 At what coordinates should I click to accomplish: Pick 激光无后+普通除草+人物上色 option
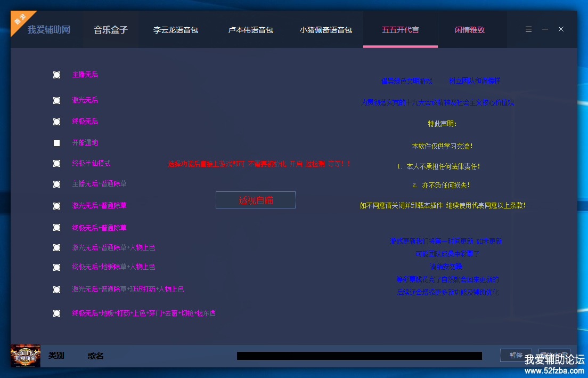56,248
